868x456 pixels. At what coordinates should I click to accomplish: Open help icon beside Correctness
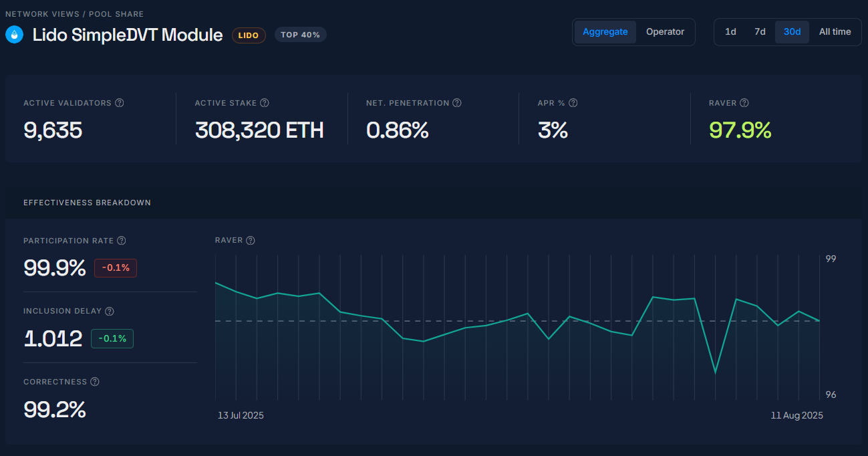[95, 382]
